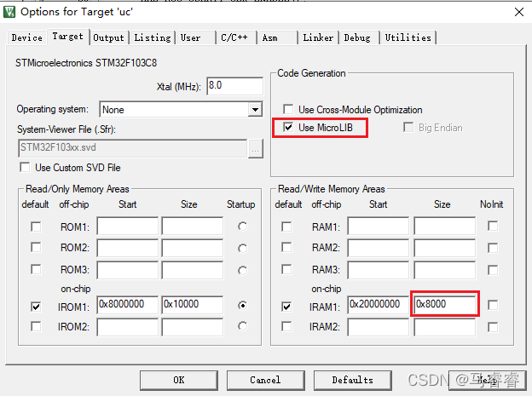This screenshot has height=396, width=532.
Task: Click the RAM1 Size field
Action: (445, 226)
